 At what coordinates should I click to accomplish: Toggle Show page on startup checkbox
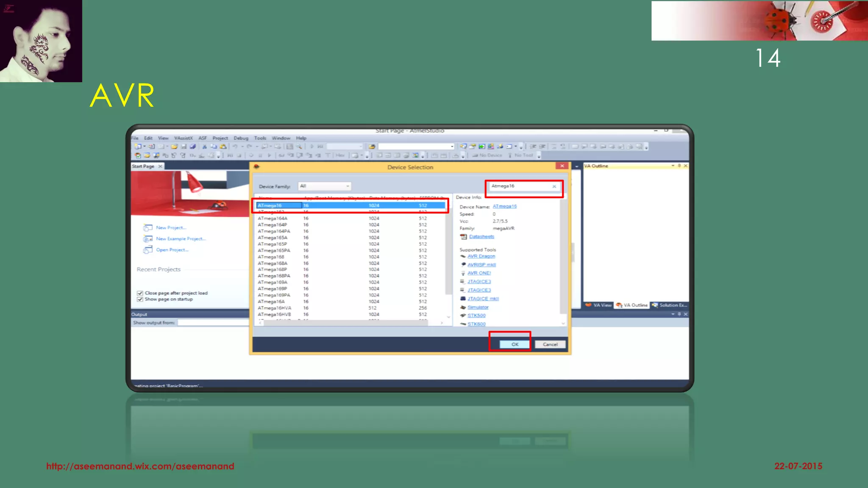point(140,299)
